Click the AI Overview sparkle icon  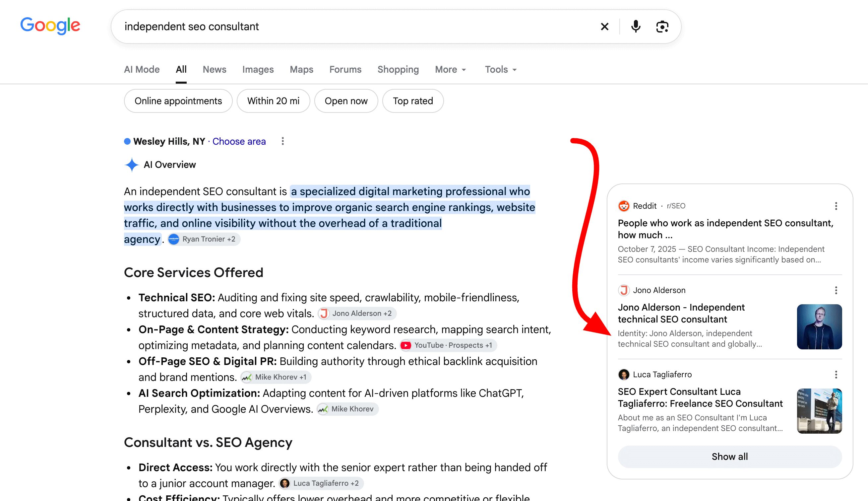pos(131,165)
